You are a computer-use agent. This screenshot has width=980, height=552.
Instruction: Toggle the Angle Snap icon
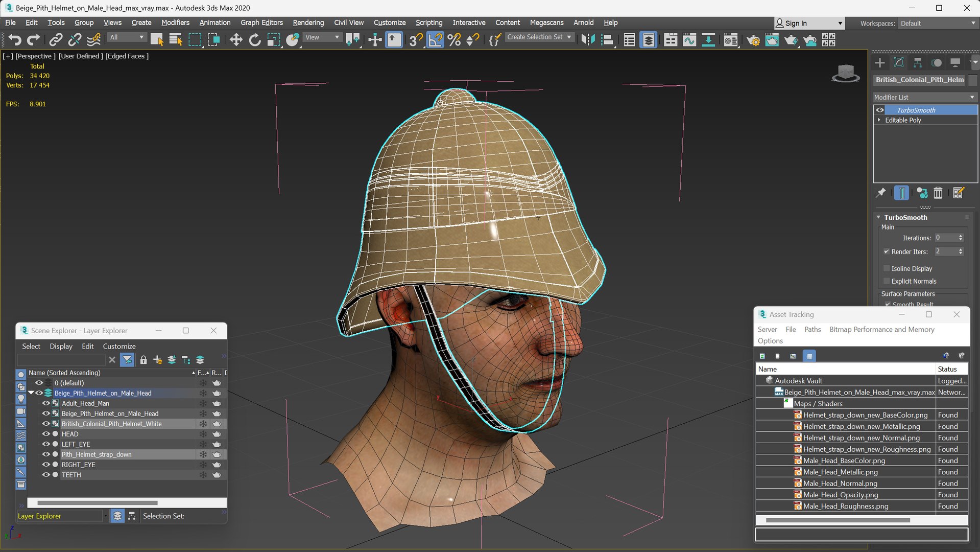(435, 40)
